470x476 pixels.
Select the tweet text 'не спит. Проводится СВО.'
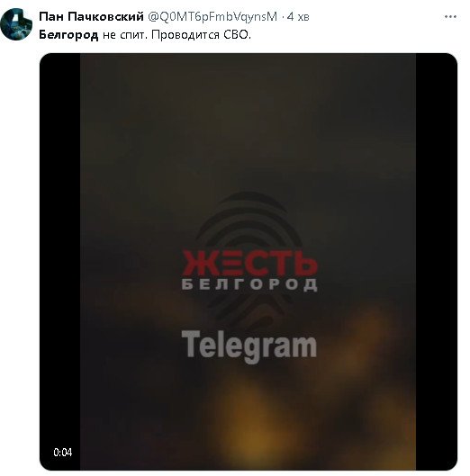176,35
